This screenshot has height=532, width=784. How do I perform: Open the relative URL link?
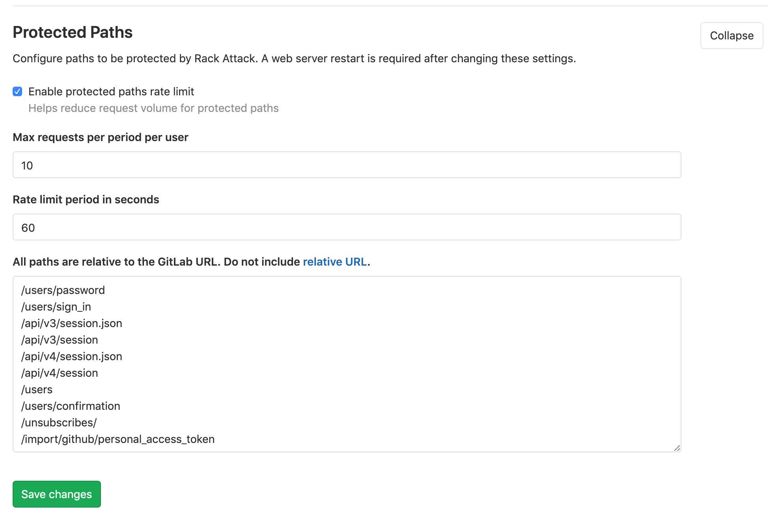pos(335,262)
